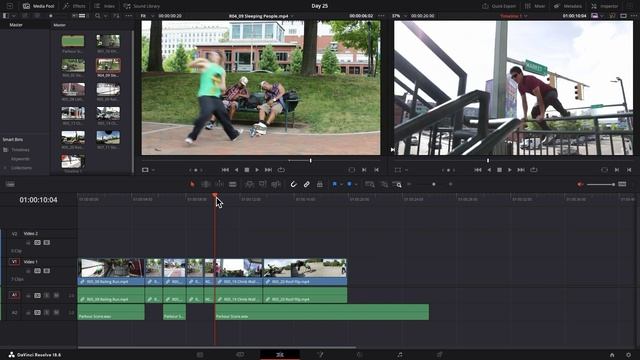Play source viewer in reverse
Screen dimensions: 640x360
tap(236, 170)
